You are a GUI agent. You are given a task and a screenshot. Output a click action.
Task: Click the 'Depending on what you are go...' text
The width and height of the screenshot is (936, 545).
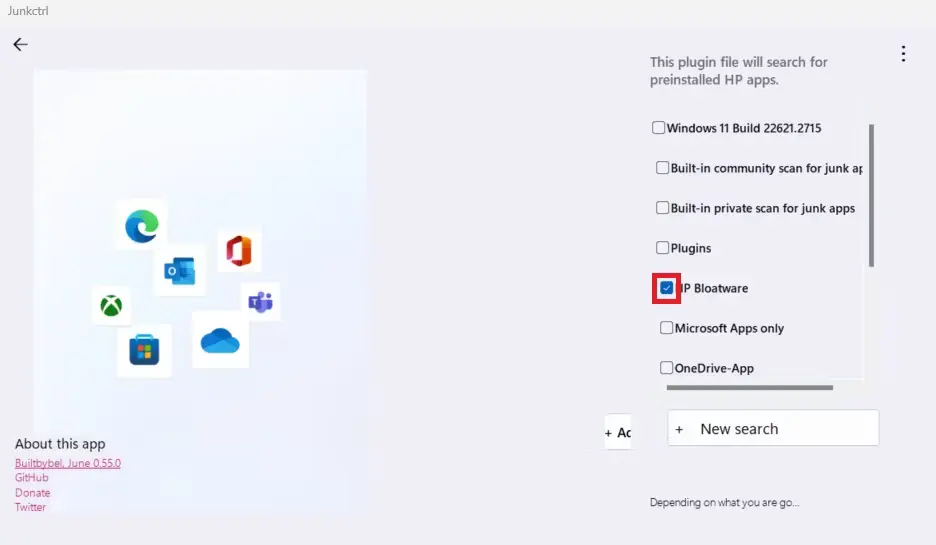pos(724,503)
